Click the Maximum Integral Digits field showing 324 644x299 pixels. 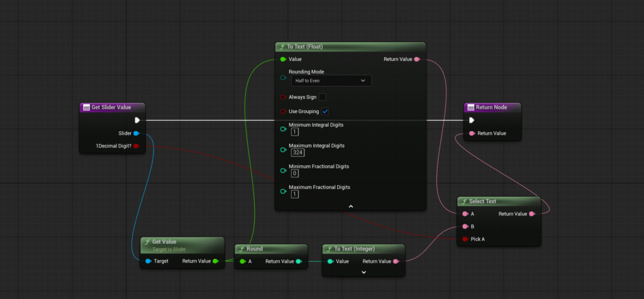coord(297,153)
